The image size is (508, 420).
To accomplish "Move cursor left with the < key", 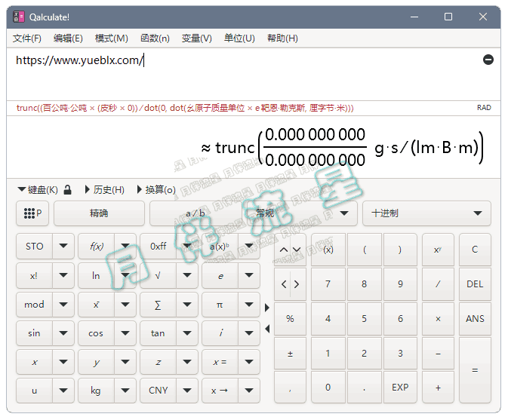I will pos(284,284).
